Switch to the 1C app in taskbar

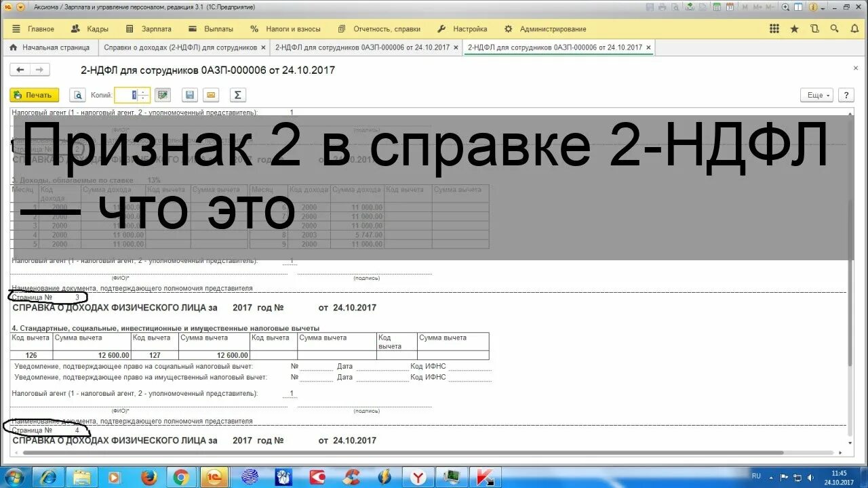(x=214, y=476)
